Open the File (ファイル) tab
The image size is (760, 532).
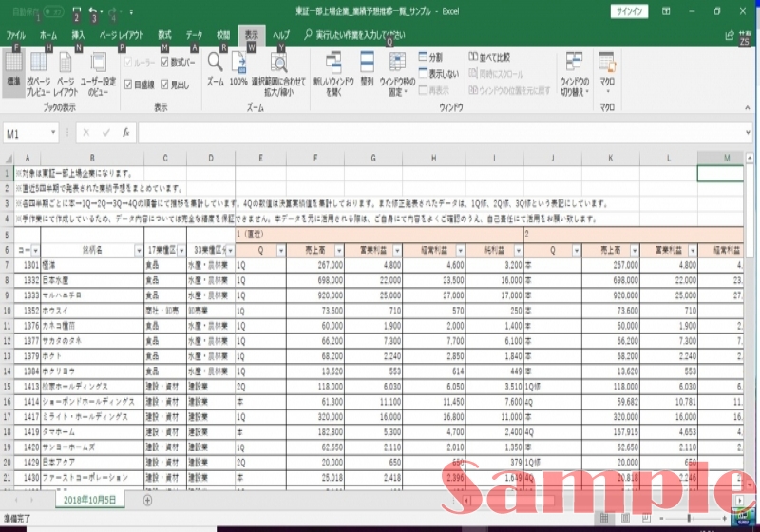coord(15,35)
